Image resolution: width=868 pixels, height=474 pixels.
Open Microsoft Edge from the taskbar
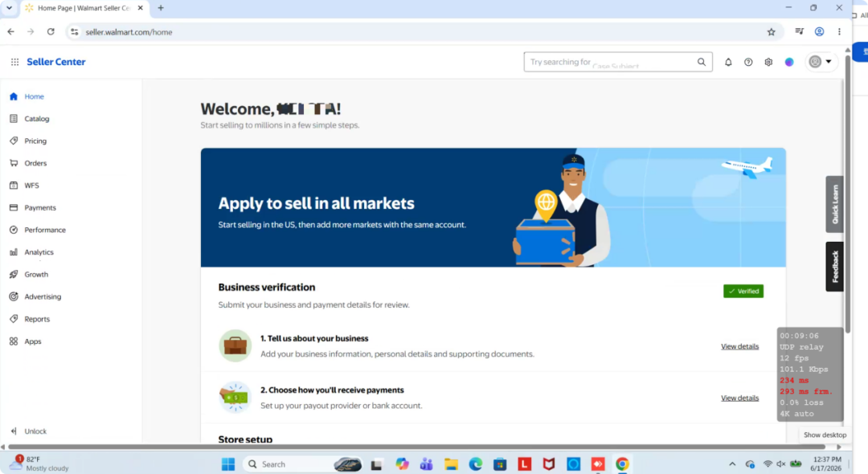pyautogui.click(x=476, y=464)
